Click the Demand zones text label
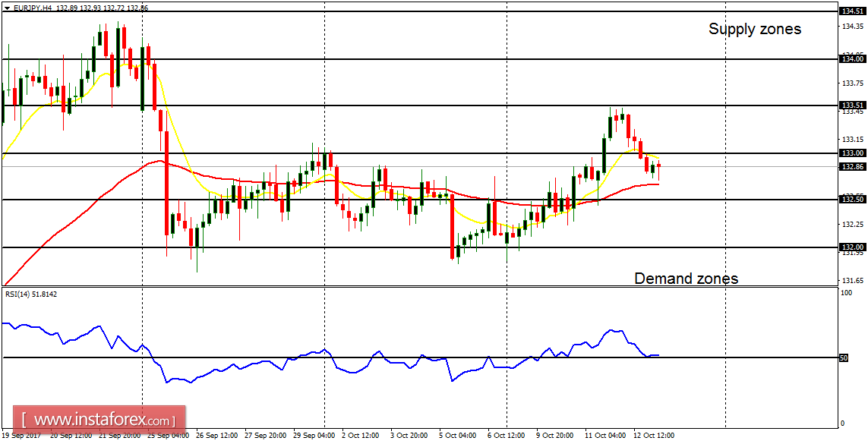 (686, 279)
